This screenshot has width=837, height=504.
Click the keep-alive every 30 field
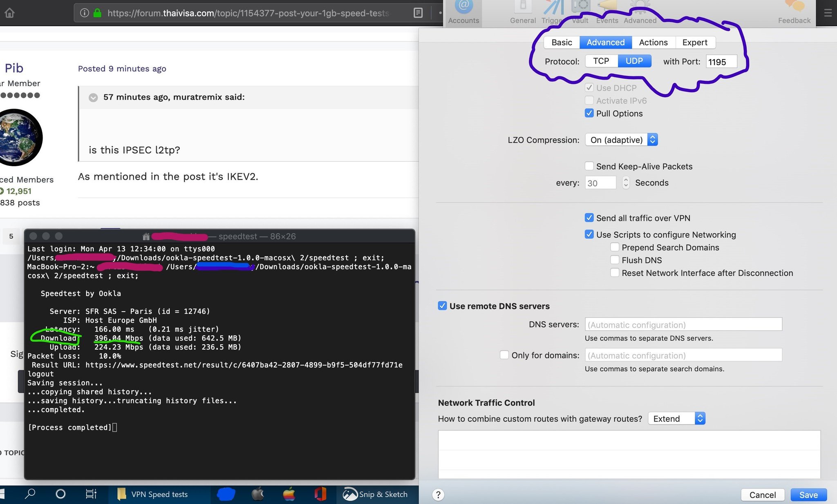coord(600,183)
